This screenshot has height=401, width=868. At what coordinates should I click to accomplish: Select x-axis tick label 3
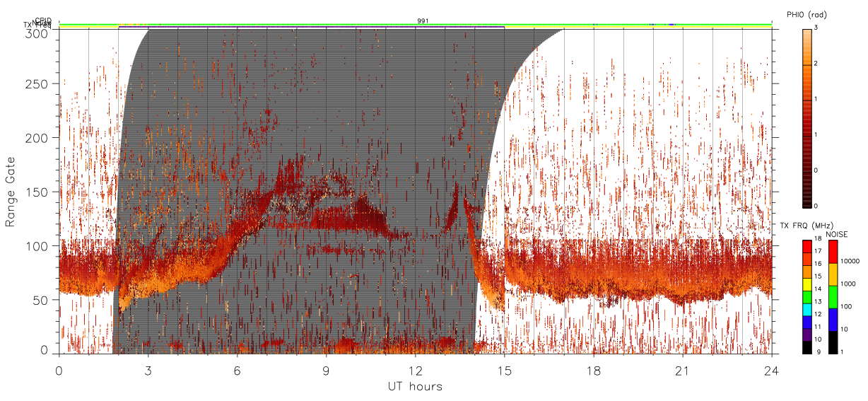148,370
